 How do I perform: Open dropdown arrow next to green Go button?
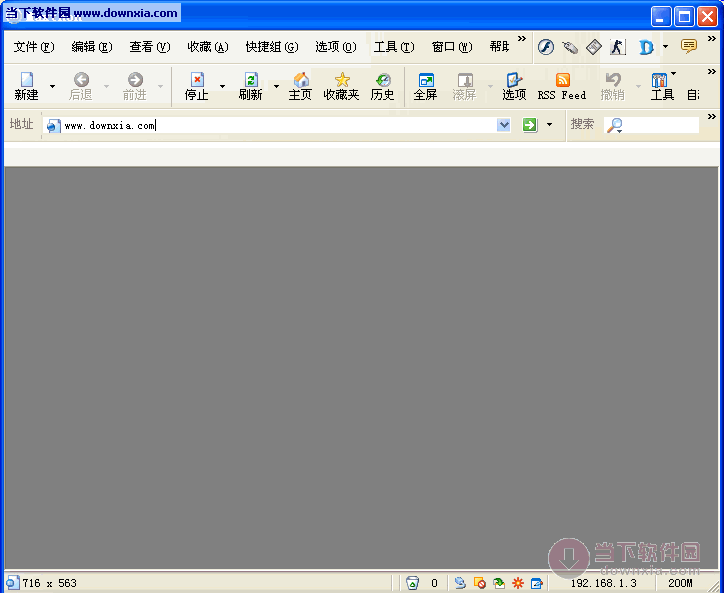coord(549,125)
